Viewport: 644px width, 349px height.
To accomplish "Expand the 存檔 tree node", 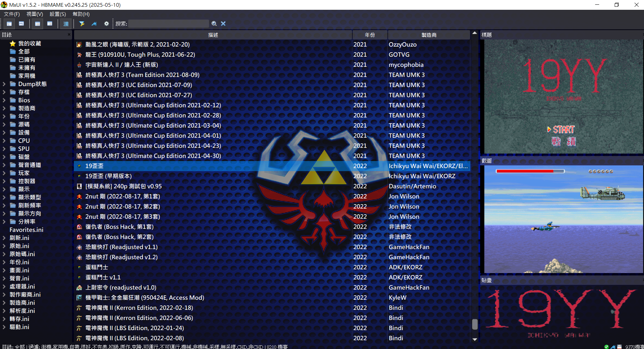I will tap(4, 92).
